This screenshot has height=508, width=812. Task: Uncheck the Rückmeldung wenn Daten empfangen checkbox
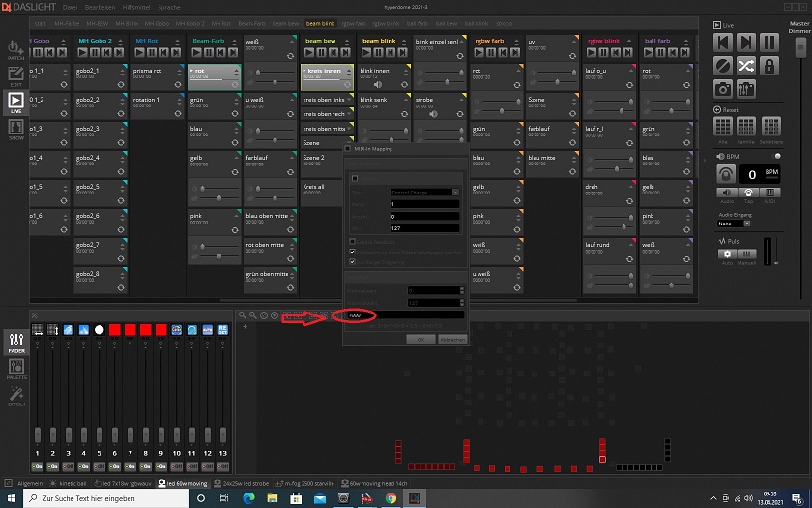(352, 252)
